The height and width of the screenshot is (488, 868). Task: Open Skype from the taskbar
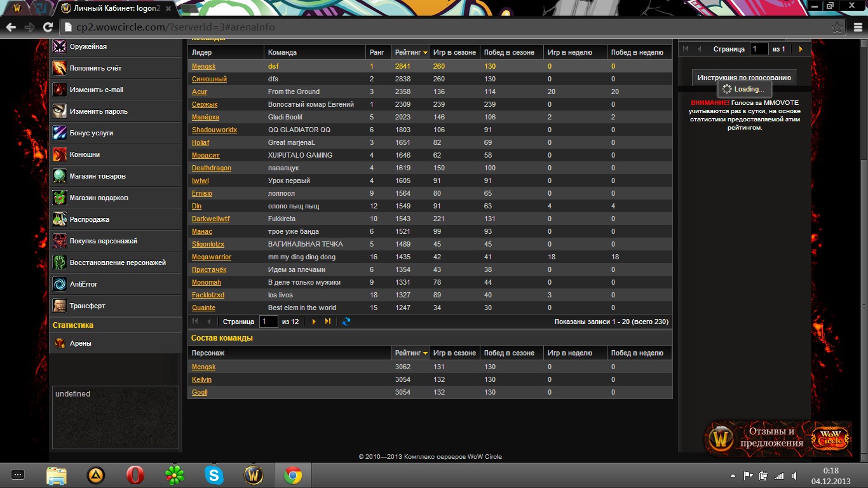click(214, 475)
